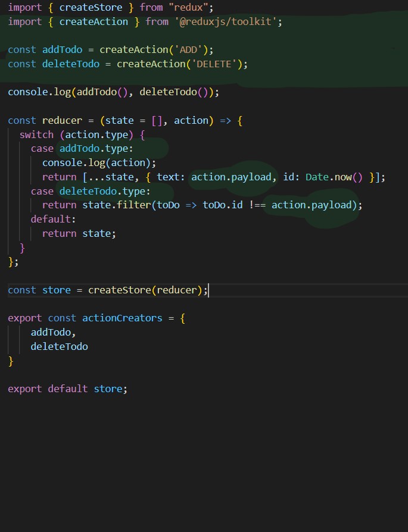Viewport: 408px width, 532px height.
Task: Click the filter method name
Action: (x=134, y=205)
